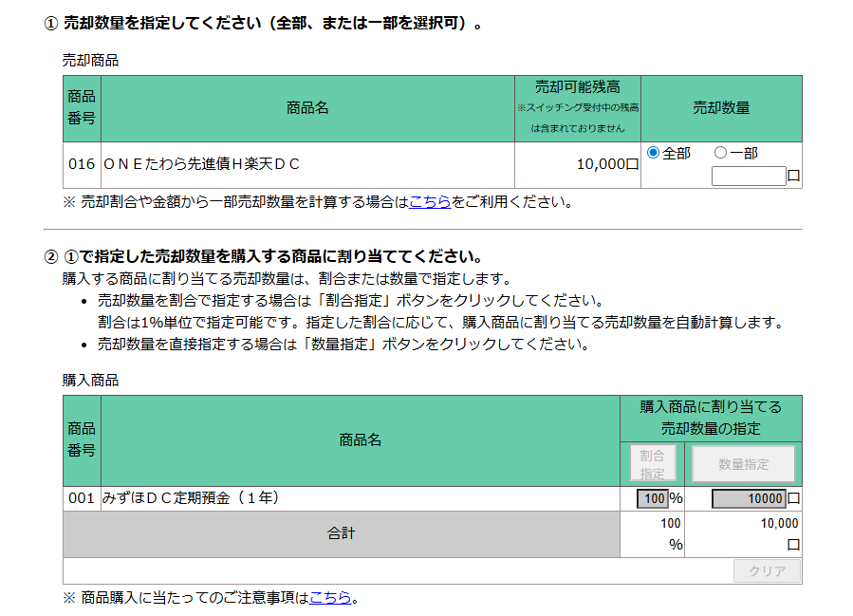Click the partial 売却数量 input box
This screenshot has width=853, height=616.
coord(749,176)
